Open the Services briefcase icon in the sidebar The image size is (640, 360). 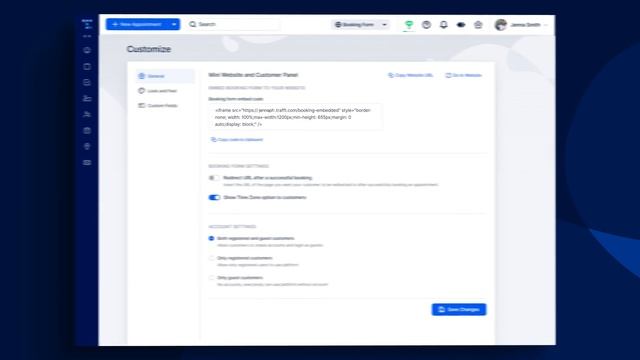(x=87, y=131)
